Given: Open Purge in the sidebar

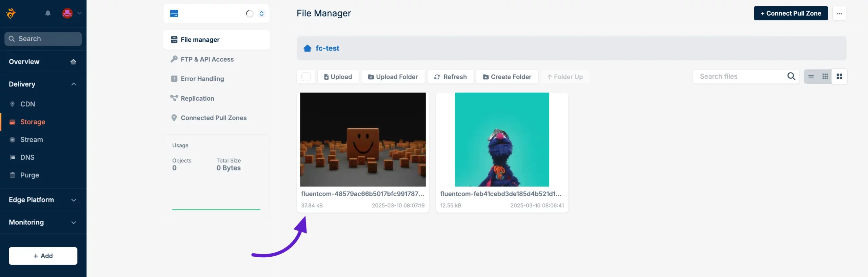Looking at the screenshot, I should click(29, 175).
